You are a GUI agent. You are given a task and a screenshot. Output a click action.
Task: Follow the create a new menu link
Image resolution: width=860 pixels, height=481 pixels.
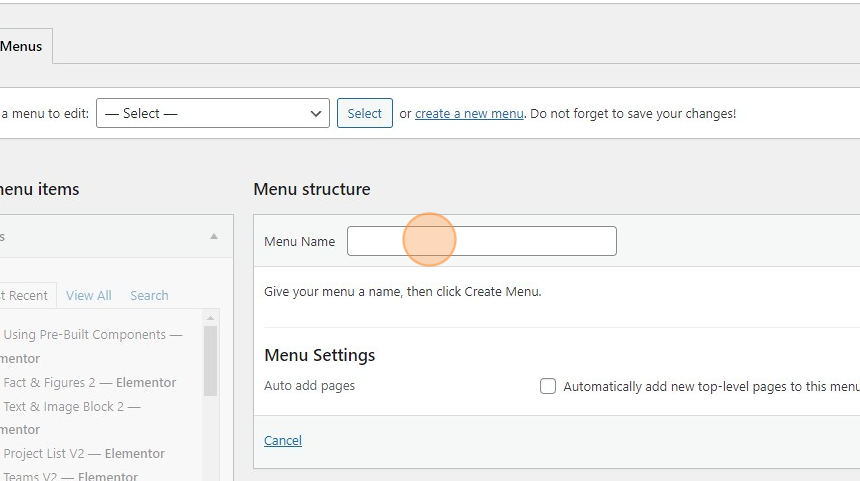[x=469, y=113]
